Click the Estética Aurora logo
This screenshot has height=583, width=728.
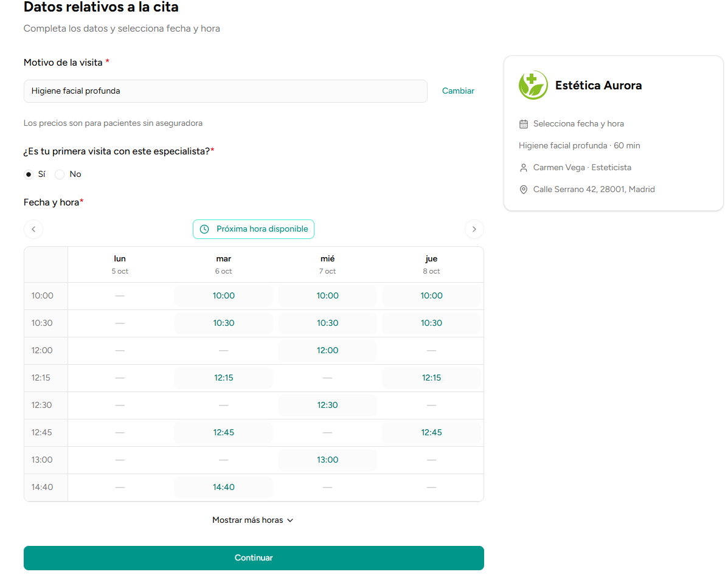[x=533, y=85]
